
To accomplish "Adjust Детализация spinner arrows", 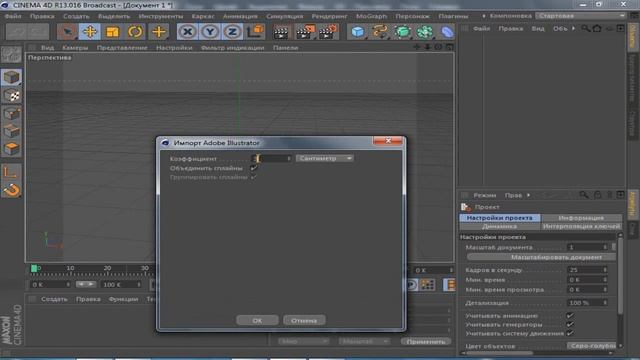I will [x=605, y=303].
